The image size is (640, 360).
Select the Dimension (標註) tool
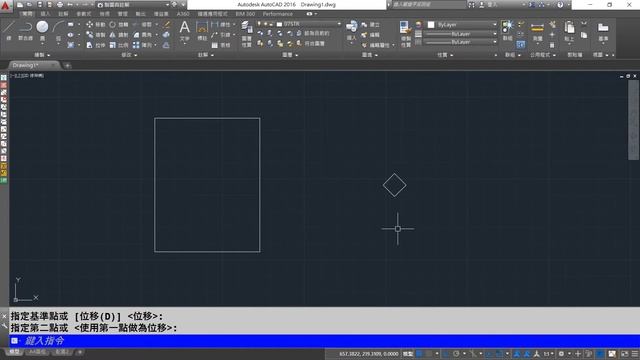point(202,31)
